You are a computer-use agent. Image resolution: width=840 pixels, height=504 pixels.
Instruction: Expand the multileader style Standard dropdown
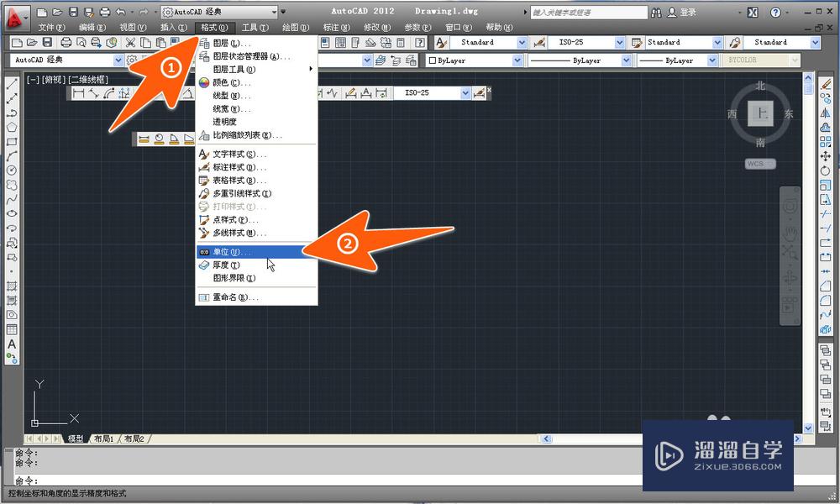(815, 42)
